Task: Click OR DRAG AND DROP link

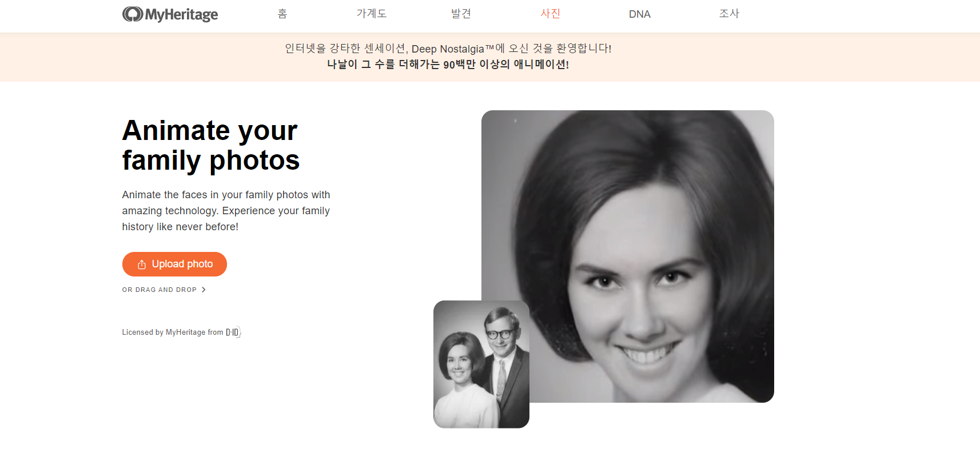Action: pos(164,290)
